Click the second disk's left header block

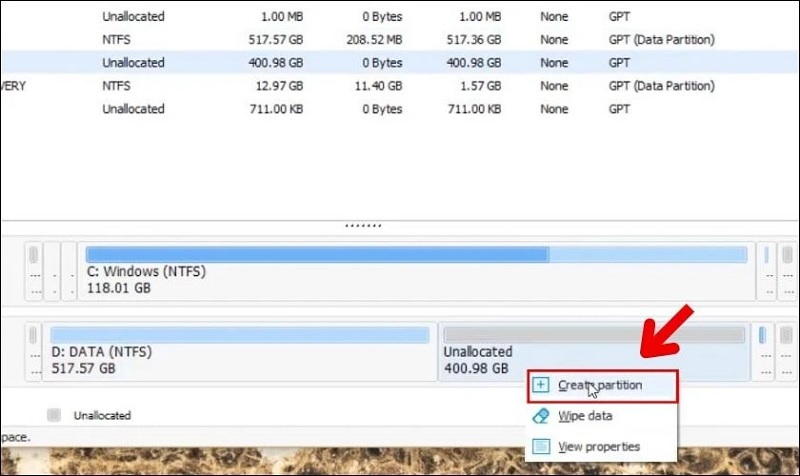[33, 350]
